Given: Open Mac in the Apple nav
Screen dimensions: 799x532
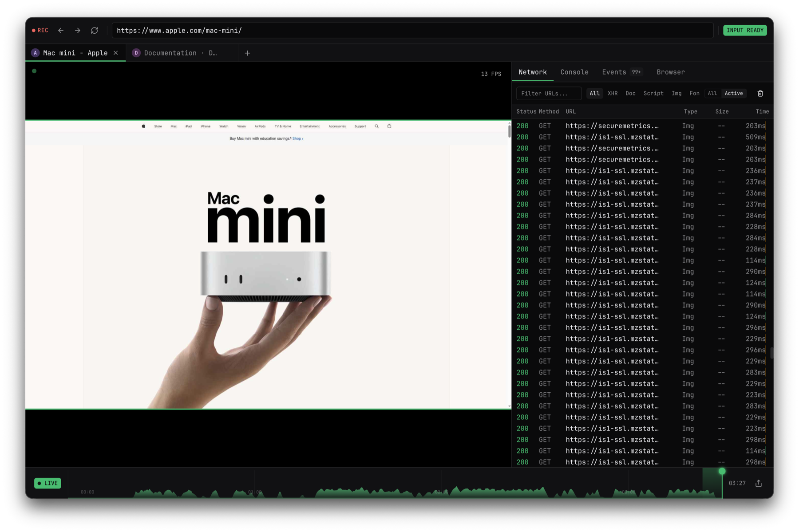Looking at the screenshot, I should [x=174, y=126].
